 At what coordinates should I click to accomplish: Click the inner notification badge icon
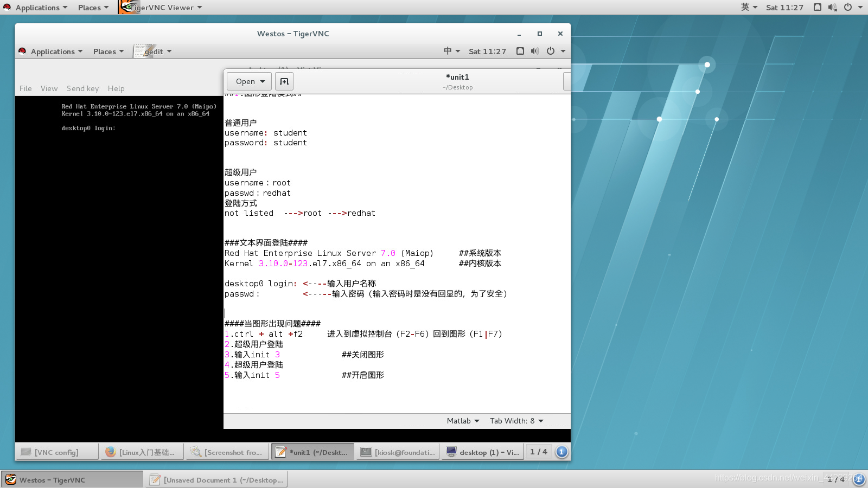pos(561,452)
